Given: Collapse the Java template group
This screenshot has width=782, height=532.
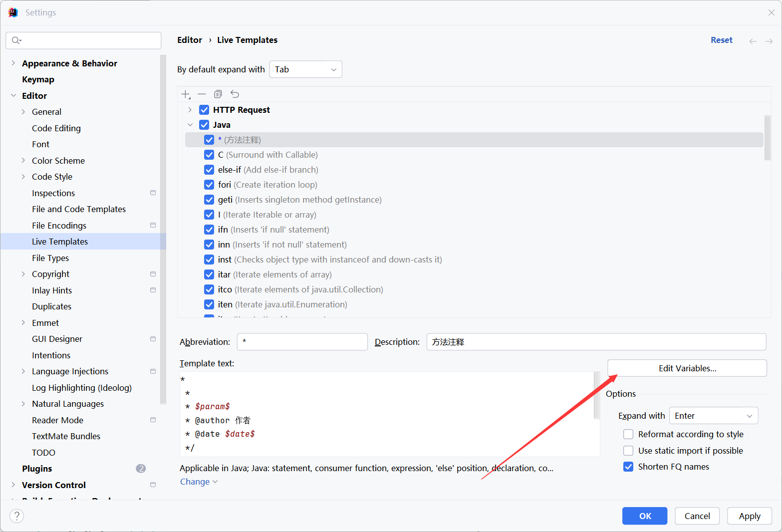Looking at the screenshot, I should pyautogui.click(x=190, y=125).
